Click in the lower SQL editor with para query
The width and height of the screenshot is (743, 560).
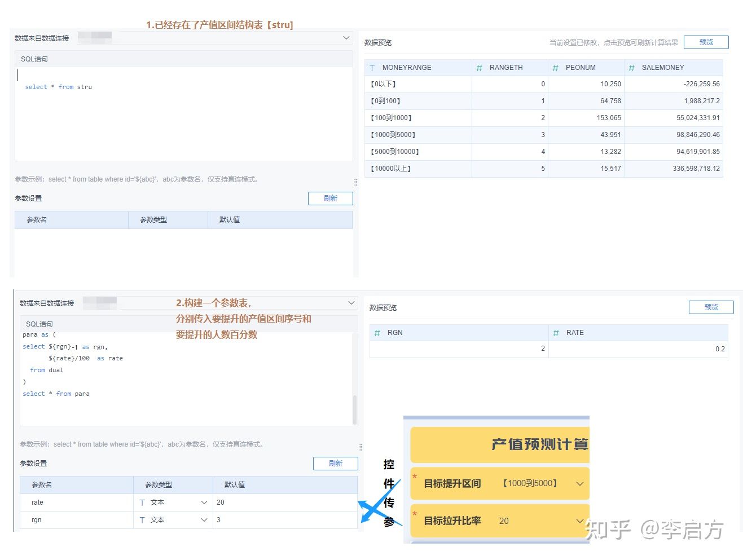(186, 378)
